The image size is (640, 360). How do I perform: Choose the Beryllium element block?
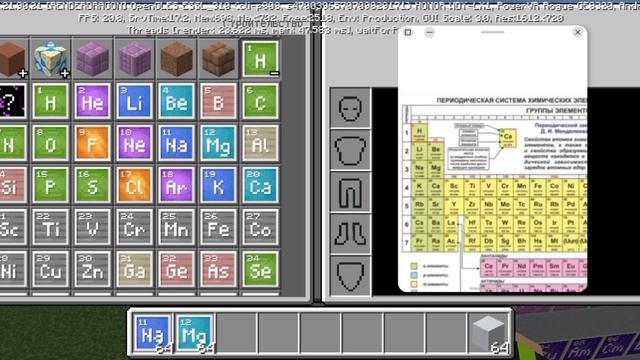pyautogui.click(x=176, y=101)
